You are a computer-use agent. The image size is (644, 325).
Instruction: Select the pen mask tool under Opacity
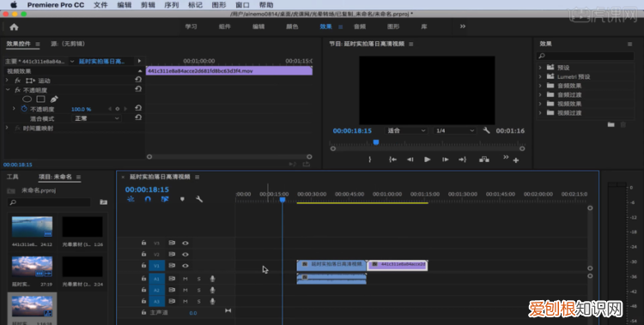click(54, 99)
